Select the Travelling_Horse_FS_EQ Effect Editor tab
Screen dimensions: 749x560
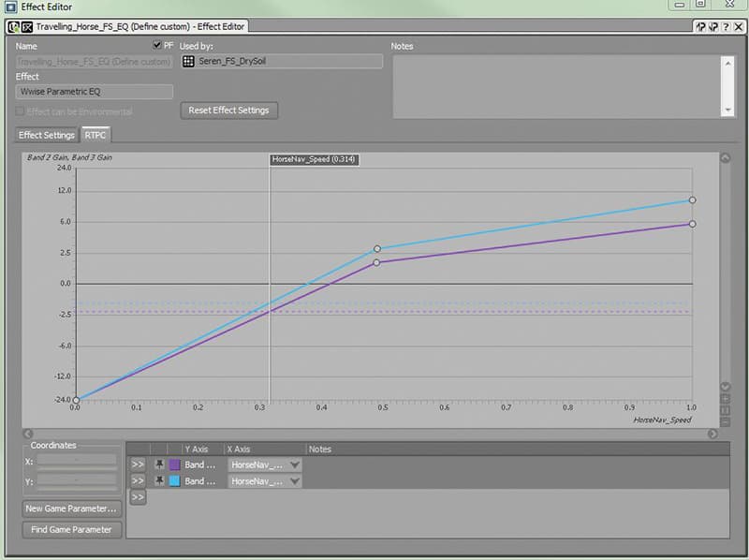pos(127,27)
